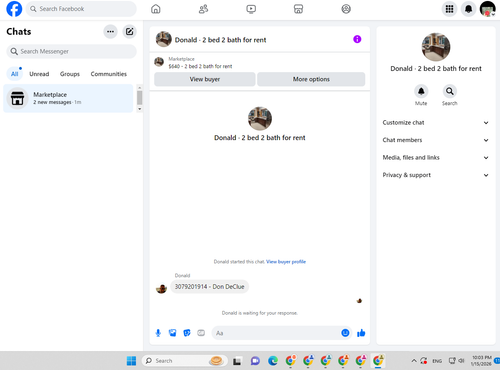Record a voice clip with microphone icon
This screenshot has width=500, height=370.
click(x=158, y=333)
